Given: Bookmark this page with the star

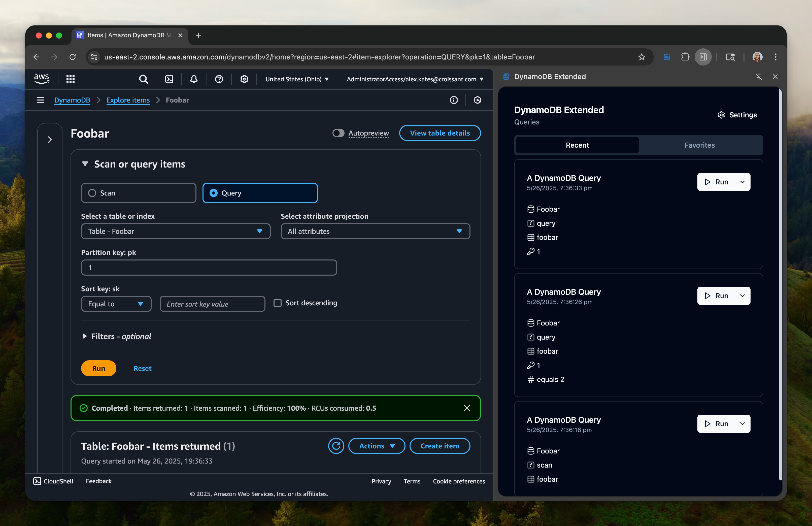Looking at the screenshot, I should (x=642, y=57).
